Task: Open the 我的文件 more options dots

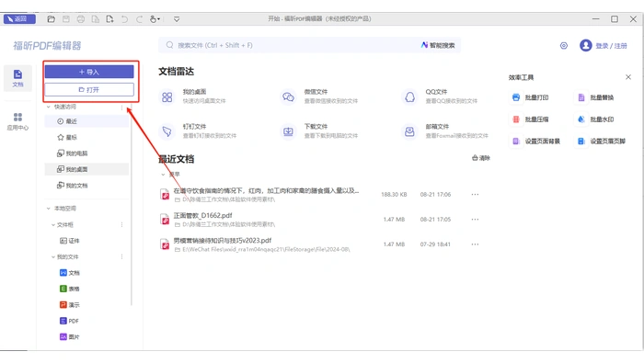Action: point(121,256)
